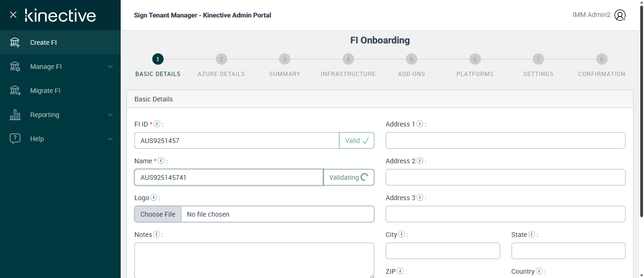
Task: Jump to step 4 Infrastructure
Action: click(348, 59)
